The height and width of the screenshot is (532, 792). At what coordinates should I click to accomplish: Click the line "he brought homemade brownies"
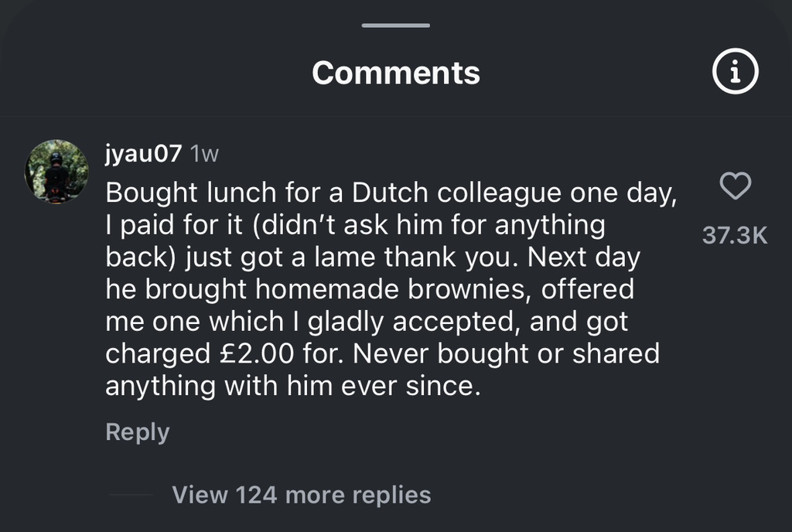click(370, 289)
